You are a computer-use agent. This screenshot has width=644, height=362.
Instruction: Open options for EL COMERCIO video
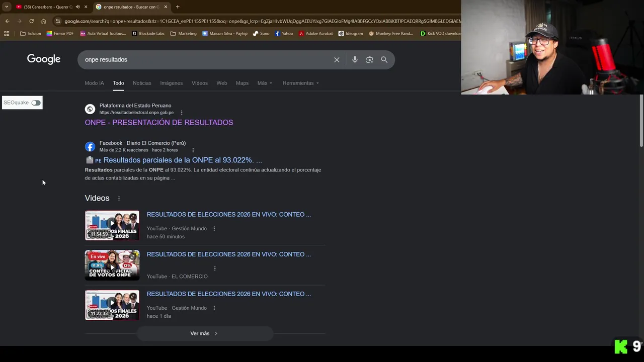(215, 268)
